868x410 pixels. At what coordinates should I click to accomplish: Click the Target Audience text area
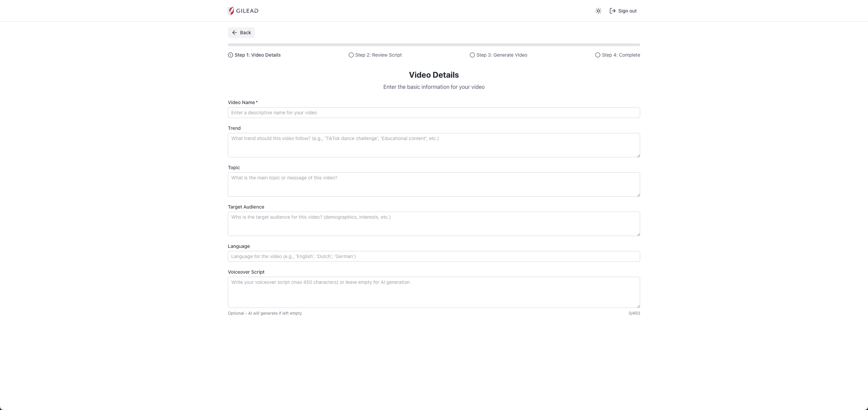pos(433,224)
